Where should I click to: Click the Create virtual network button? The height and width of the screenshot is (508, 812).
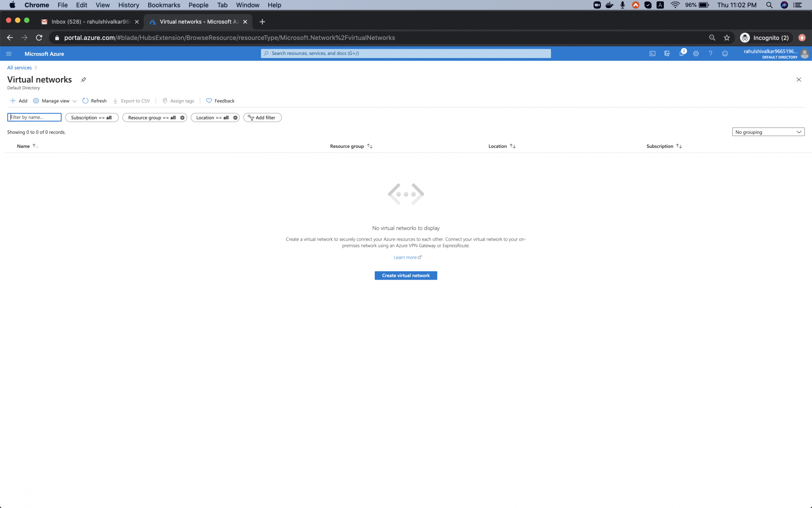(x=406, y=276)
